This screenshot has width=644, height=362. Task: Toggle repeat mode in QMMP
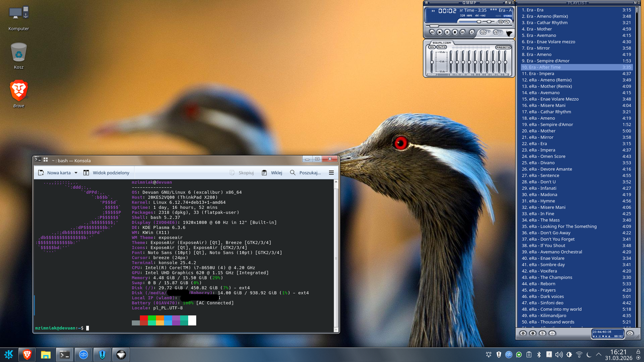[x=496, y=33]
